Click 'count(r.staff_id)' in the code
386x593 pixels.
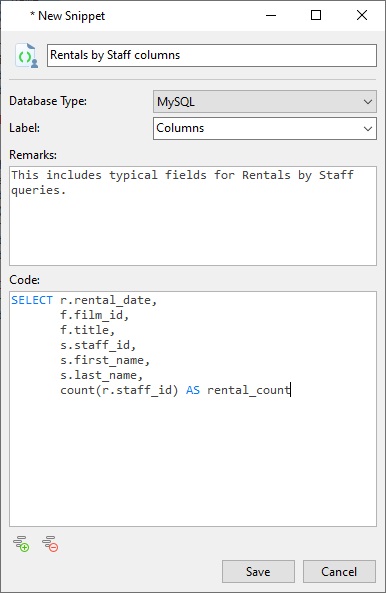(119, 390)
